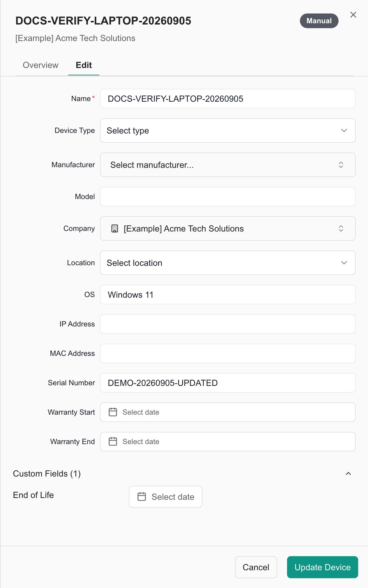
Task: Open the Select manufacturer combo box
Action: coord(228,165)
